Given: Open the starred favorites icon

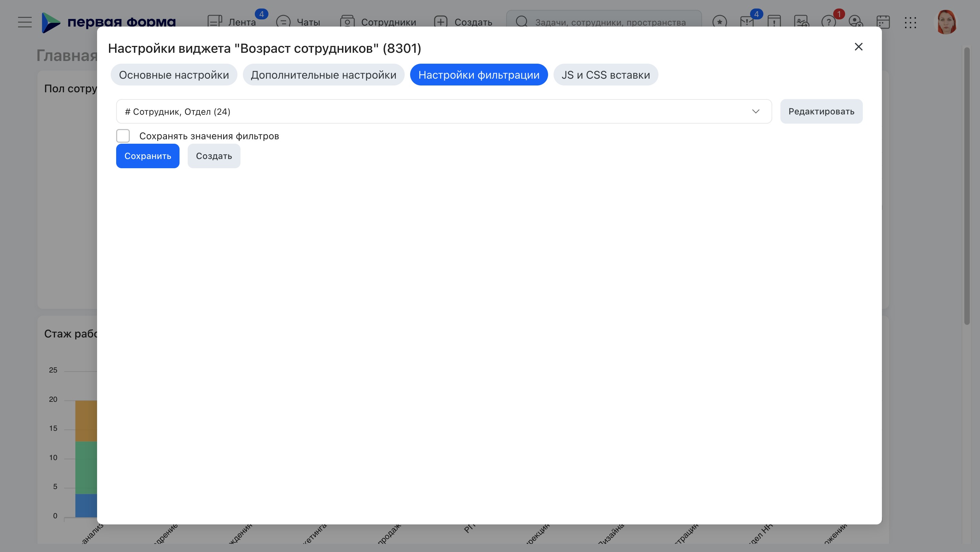Looking at the screenshot, I should click(719, 22).
